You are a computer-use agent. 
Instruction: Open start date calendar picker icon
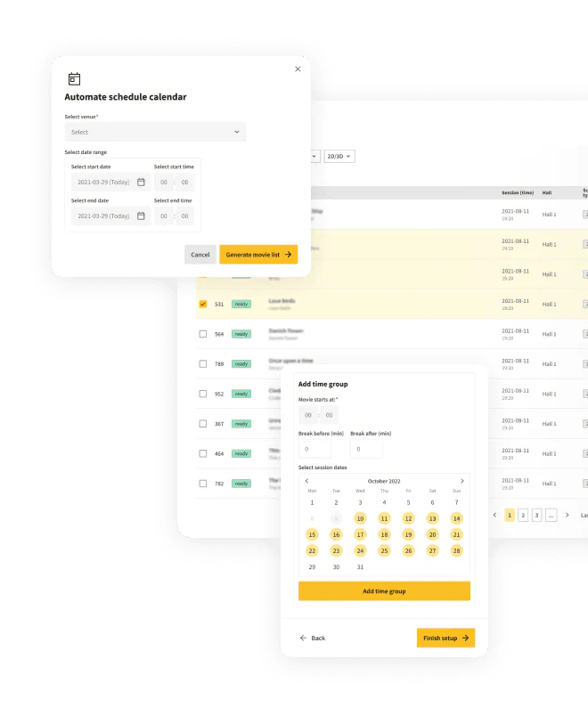click(141, 182)
